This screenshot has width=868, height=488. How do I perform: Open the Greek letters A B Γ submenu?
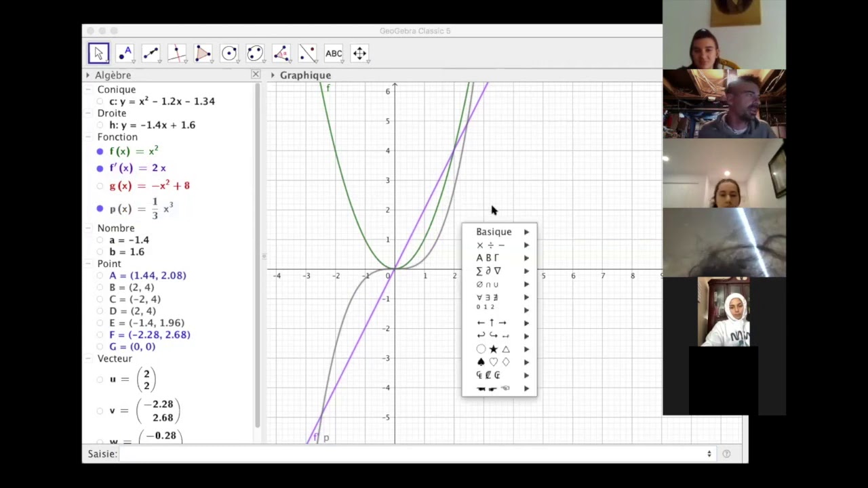pos(499,258)
